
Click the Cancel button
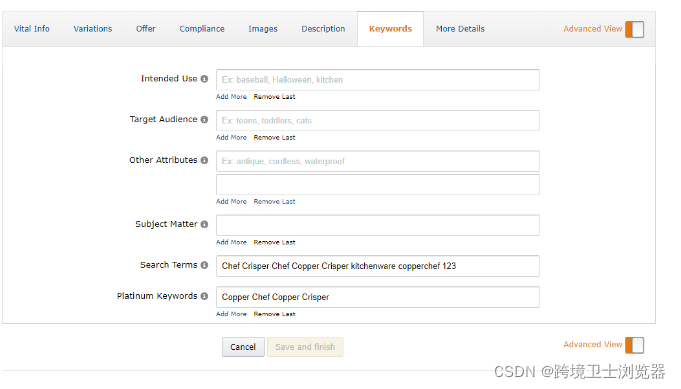click(243, 347)
